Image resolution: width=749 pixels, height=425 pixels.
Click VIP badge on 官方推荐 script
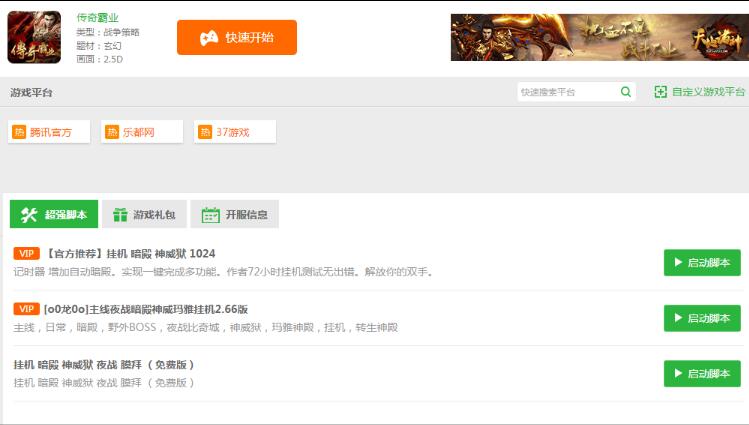point(26,254)
